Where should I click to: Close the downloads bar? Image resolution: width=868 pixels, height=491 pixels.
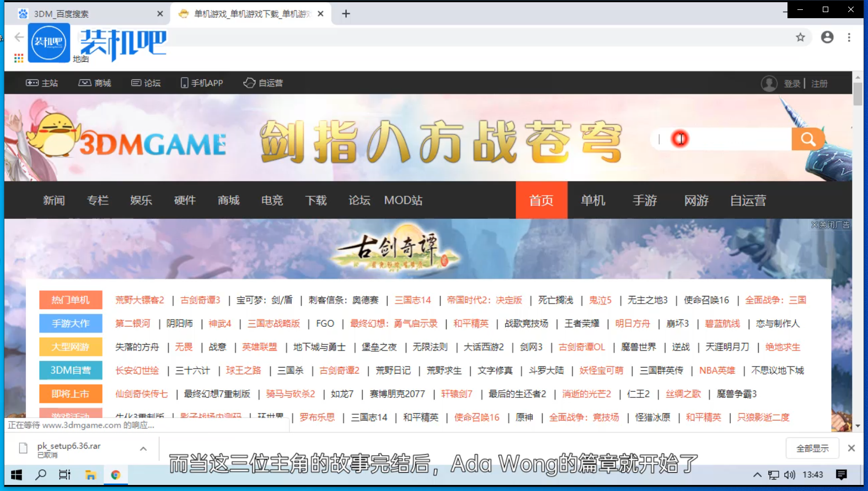tap(851, 448)
